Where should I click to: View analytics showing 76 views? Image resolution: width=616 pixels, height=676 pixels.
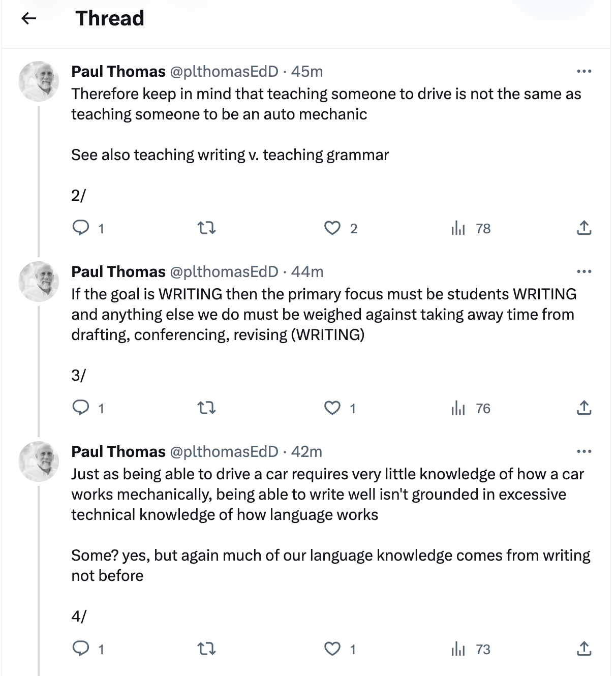tap(458, 408)
